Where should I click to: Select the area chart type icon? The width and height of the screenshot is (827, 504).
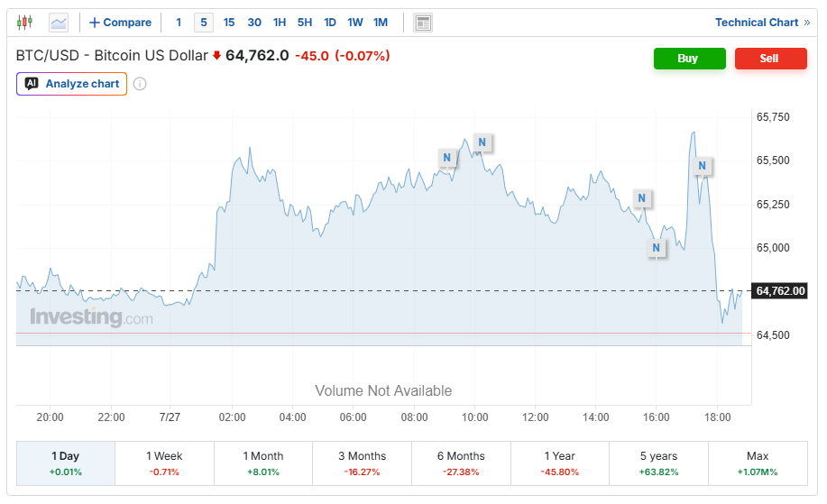pyautogui.click(x=59, y=23)
